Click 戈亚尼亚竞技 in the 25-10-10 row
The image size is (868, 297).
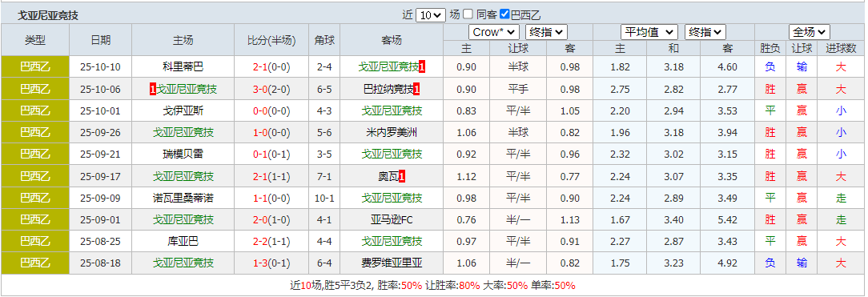[388, 67]
